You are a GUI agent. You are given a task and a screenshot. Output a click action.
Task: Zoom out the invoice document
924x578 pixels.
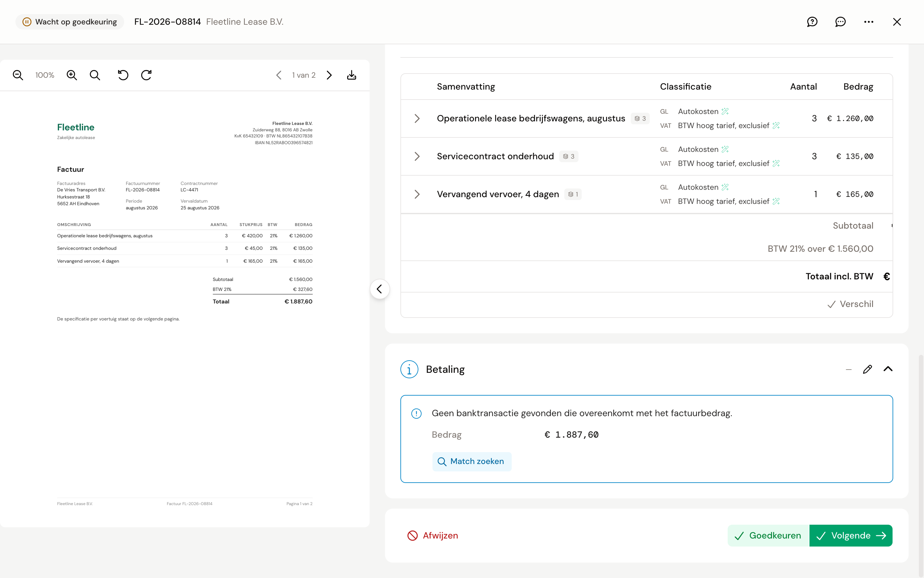point(18,75)
